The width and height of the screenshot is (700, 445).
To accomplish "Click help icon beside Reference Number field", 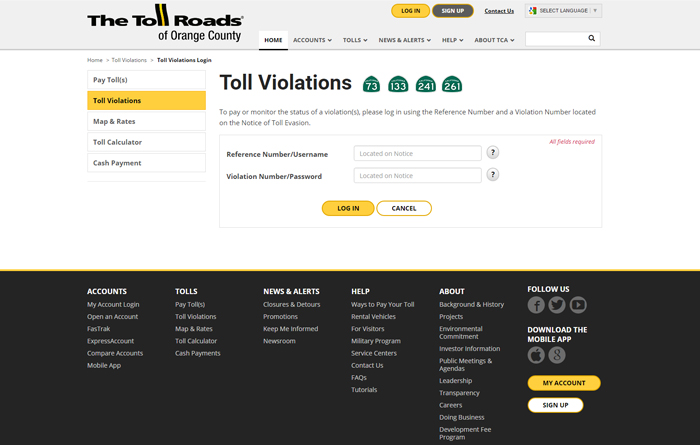I will point(492,153).
